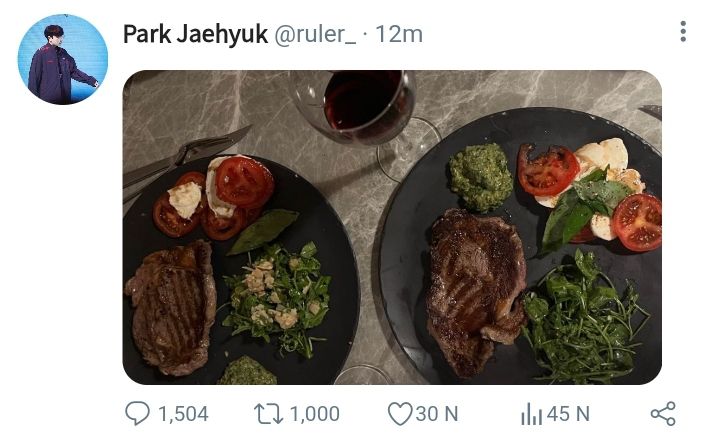Open the three-dot more options menu
The width and height of the screenshot is (720, 435).
[683, 32]
